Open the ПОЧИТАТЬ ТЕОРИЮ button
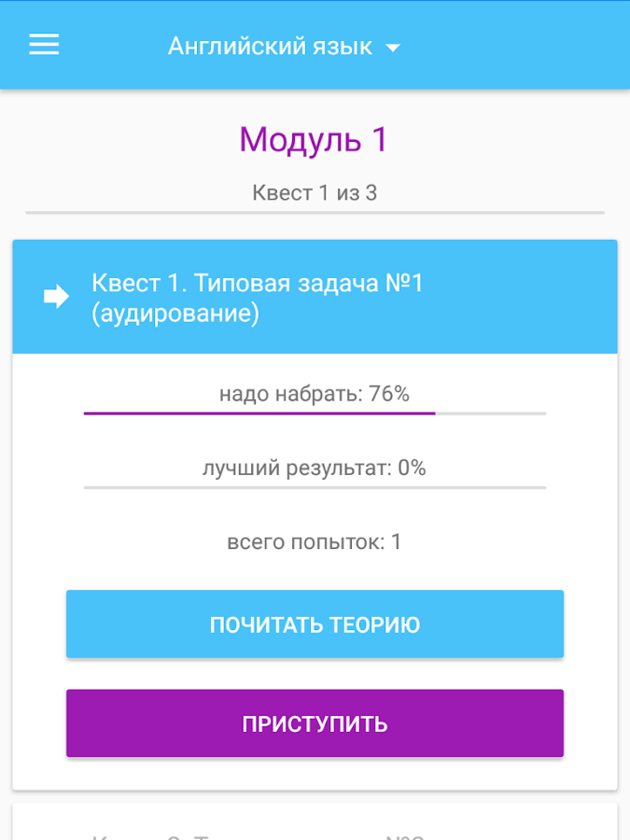The image size is (630, 840). coord(315,624)
